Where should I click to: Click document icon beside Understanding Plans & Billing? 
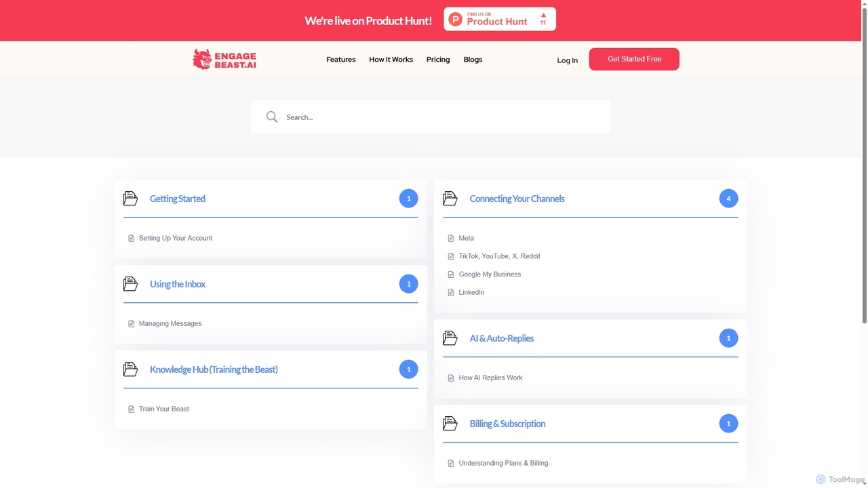tap(451, 464)
